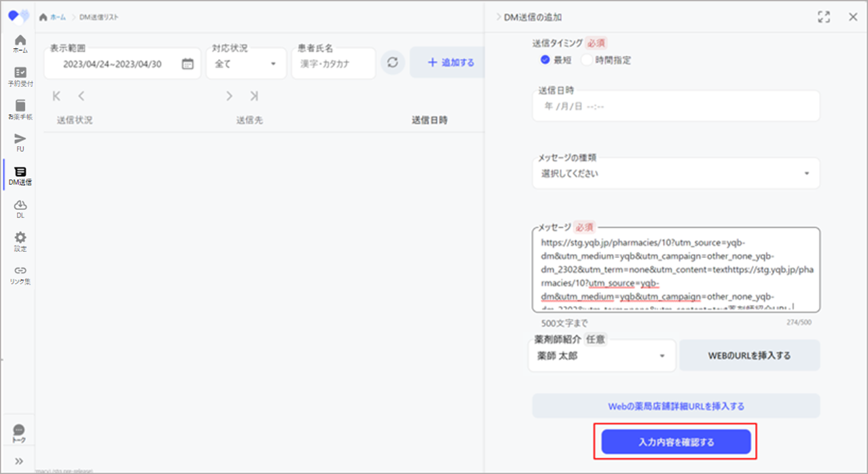Open 薬剤師紹介 dropdown showing 薬師 太郎
Image resolution: width=868 pixels, height=474 pixels.
coord(601,356)
